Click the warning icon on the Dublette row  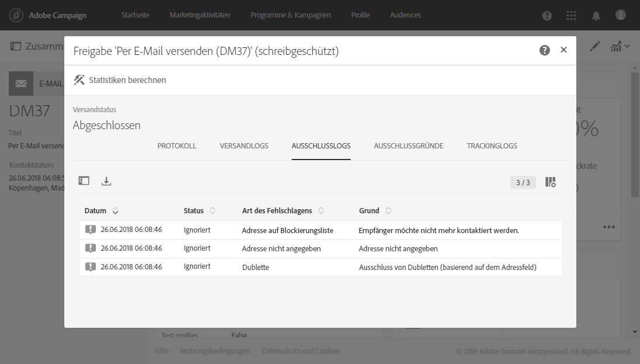click(x=90, y=267)
